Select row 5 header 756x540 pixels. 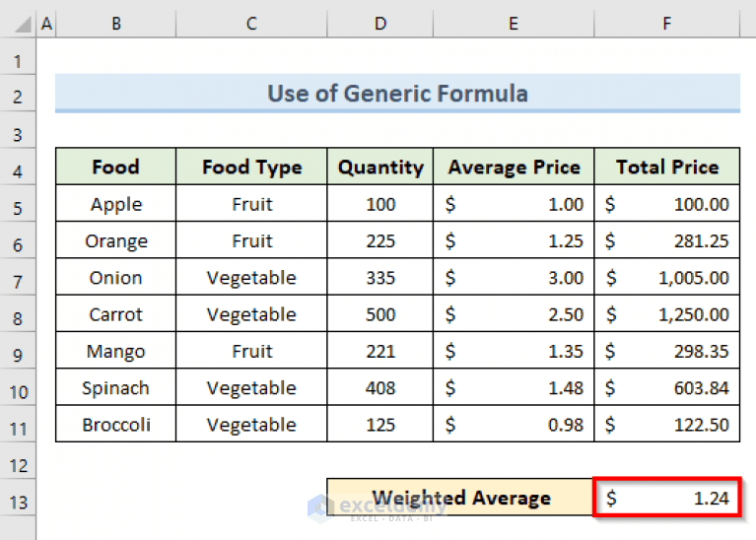(x=18, y=203)
